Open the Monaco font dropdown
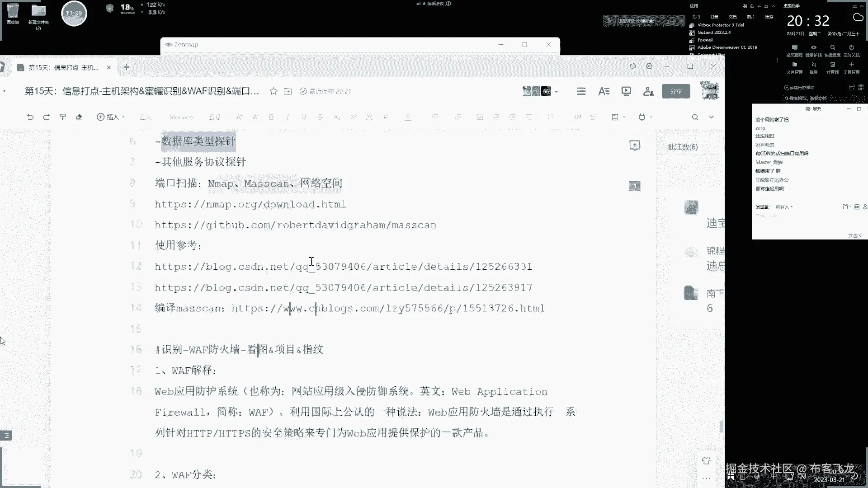 (181, 117)
